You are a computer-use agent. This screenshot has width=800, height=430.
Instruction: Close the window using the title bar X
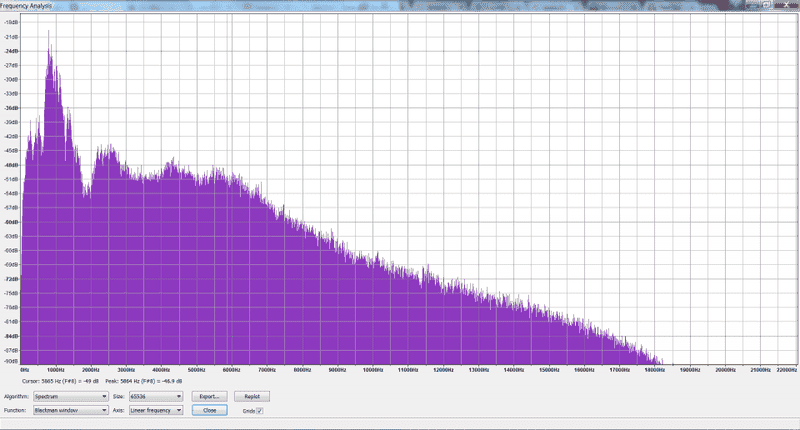pyautogui.click(x=784, y=5)
